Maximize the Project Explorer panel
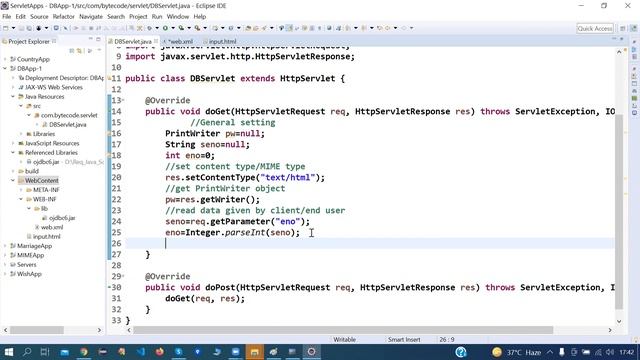The height and width of the screenshot is (360, 640). click(98, 39)
